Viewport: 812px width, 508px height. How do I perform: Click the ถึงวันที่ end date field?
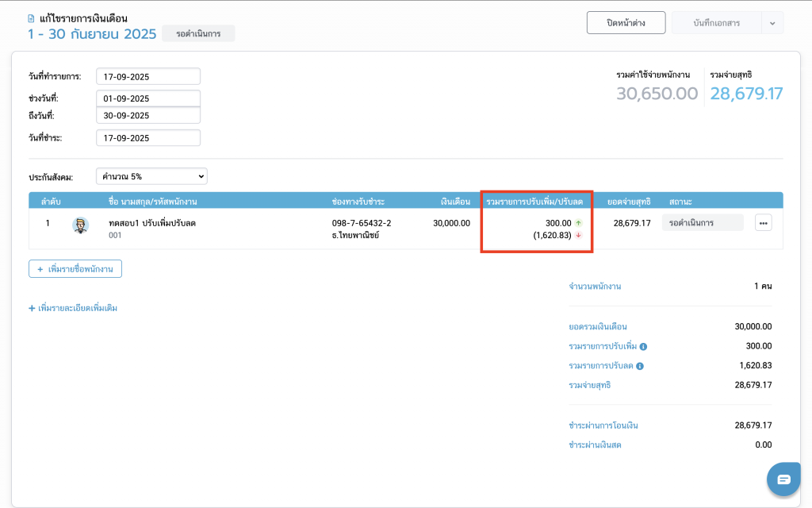tap(147, 116)
